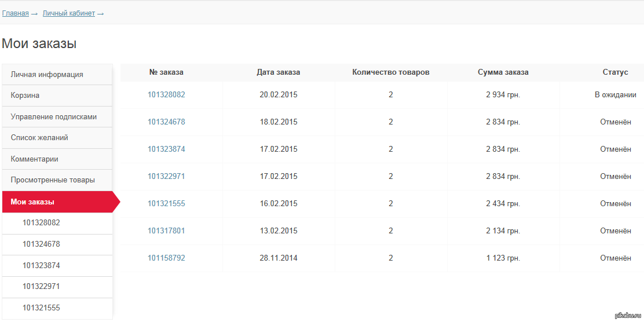Select sidebar sub-item 101328082
Screen dimensions: 644x322
(57, 223)
